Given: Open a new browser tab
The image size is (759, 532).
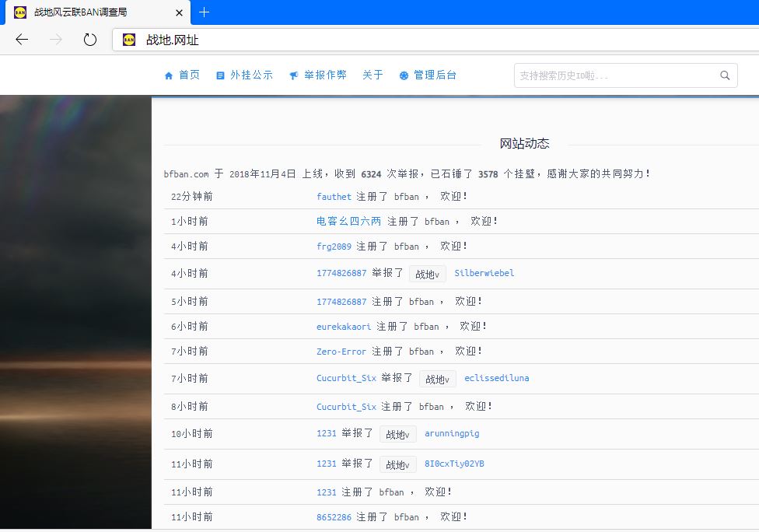Looking at the screenshot, I should pyautogui.click(x=205, y=12).
